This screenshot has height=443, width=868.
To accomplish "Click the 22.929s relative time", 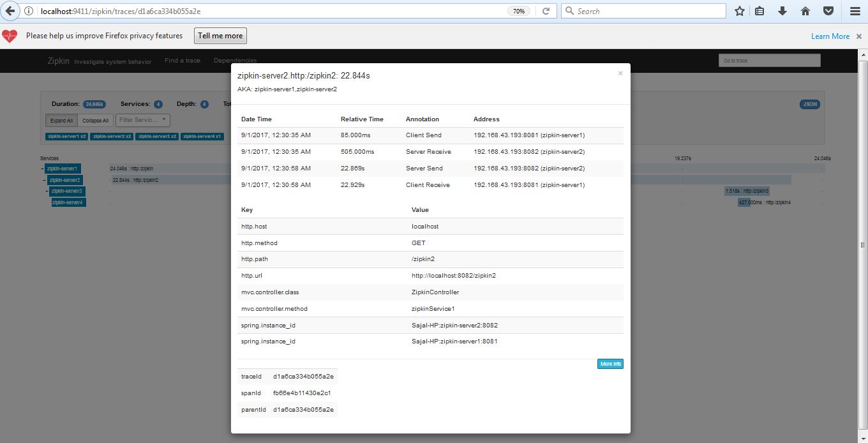I will click(x=353, y=185).
